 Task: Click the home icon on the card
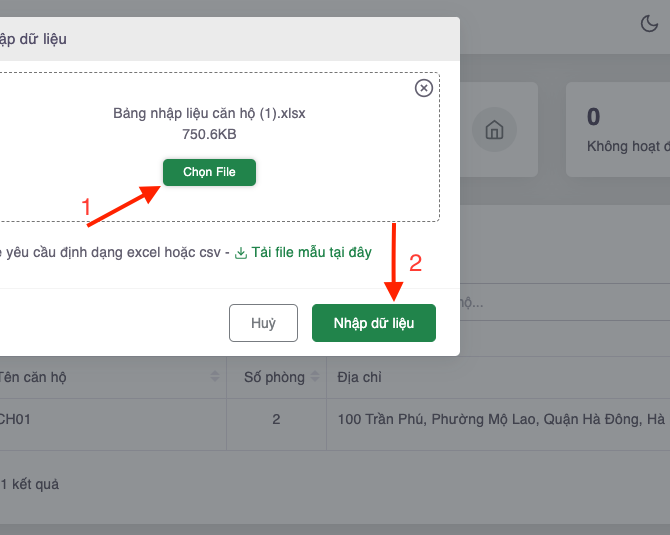click(x=492, y=130)
